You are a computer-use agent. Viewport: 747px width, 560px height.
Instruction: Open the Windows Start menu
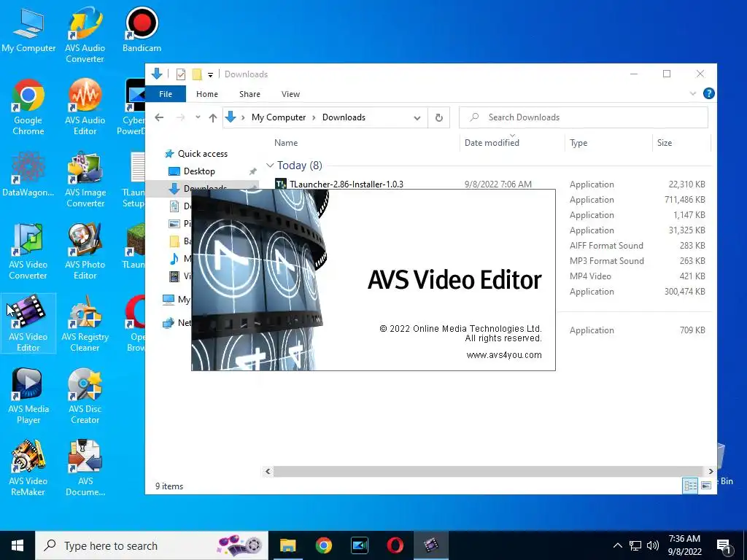click(18, 545)
